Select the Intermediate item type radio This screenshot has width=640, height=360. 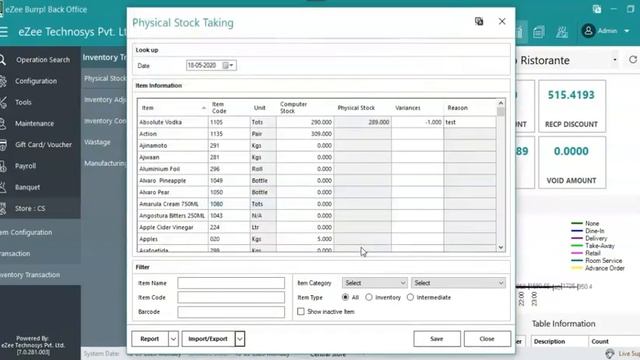[410, 298]
